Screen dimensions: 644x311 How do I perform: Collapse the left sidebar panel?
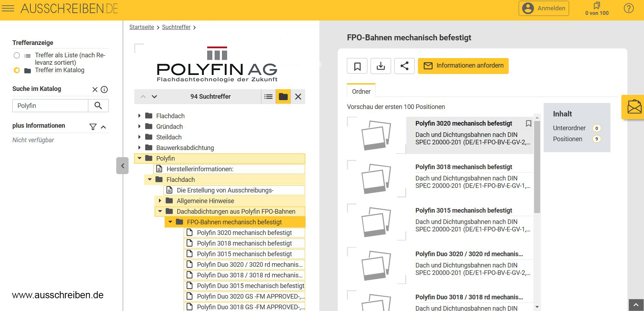tap(122, 166)
